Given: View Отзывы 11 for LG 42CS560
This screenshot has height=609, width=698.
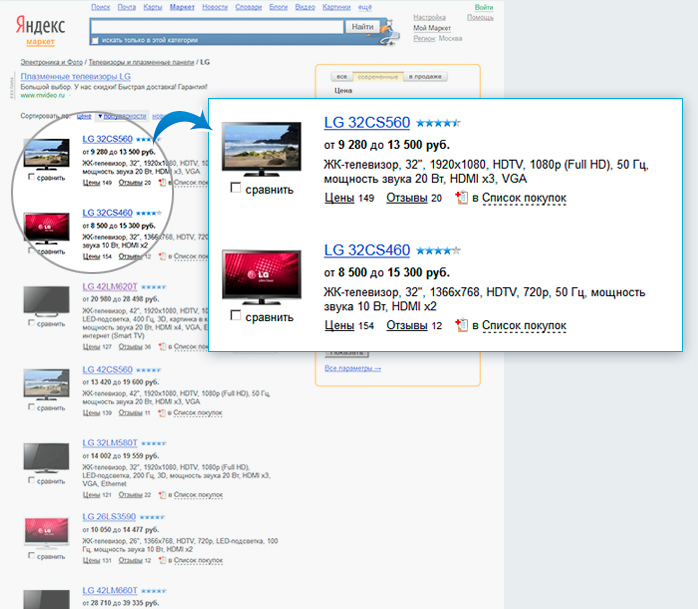Looking at the screenshot, I should coord(134,413).
